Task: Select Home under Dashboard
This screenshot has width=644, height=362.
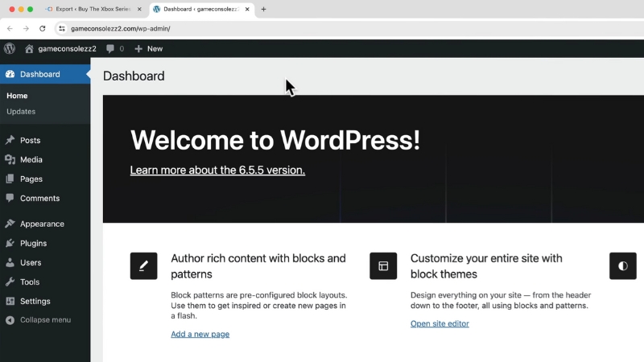Action: [x=17, y=96]
